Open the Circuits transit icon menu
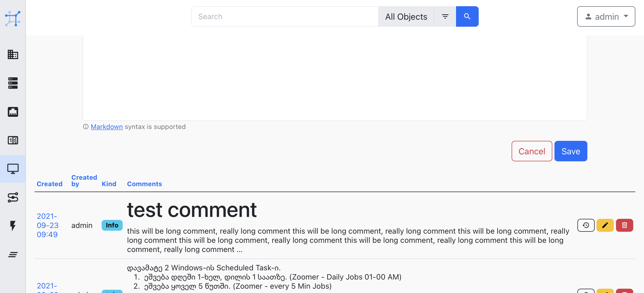644x293 pixels. (13, 197)
